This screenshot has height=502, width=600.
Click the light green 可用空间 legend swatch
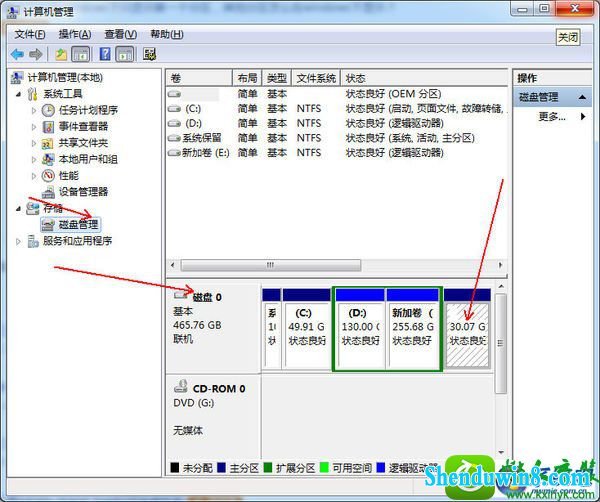pos(324,468)
